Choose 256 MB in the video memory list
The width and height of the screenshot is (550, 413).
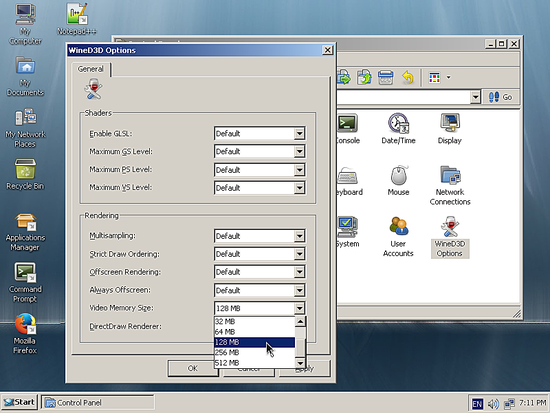(254, 352)
